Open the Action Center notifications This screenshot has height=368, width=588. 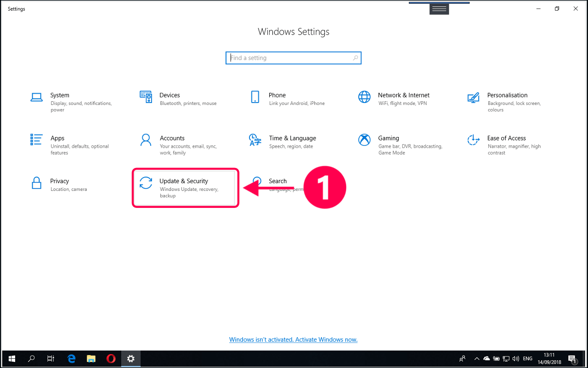[x=572, y=359]
